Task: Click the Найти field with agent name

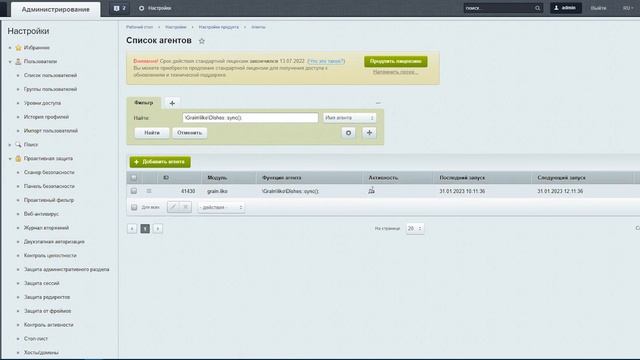Action: click(250, 118)
